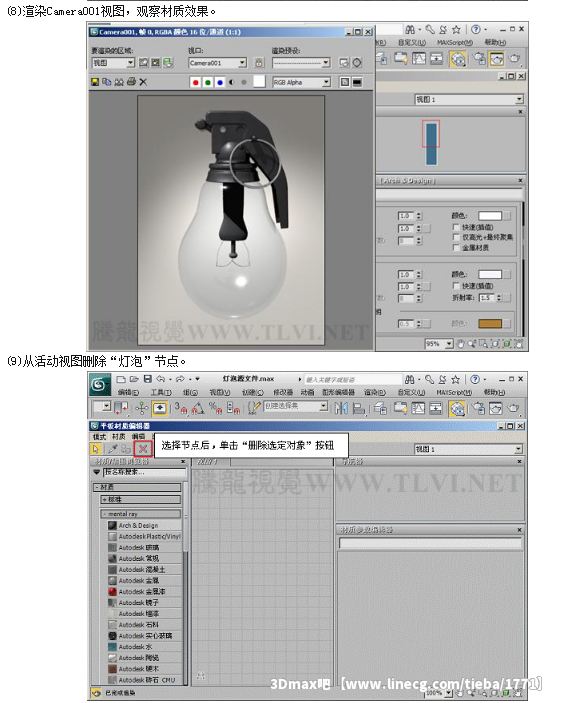This screenshot has height=703, width=582.
Task: Open the 修改器 main menu
Action: tap(283, 392)
